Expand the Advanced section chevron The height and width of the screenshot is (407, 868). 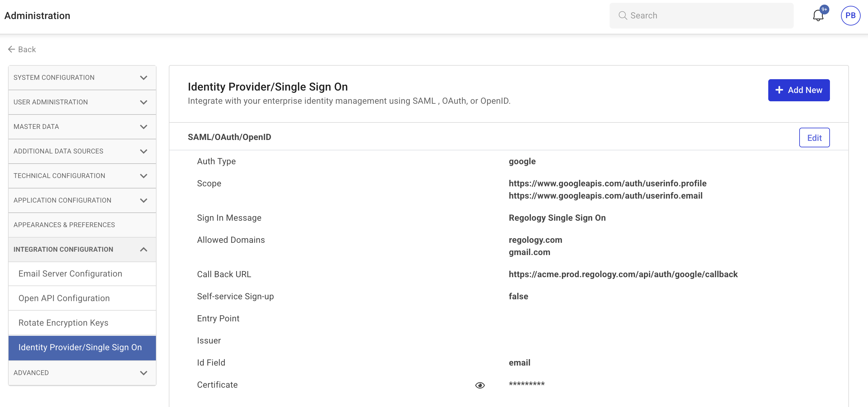point(144,373)
